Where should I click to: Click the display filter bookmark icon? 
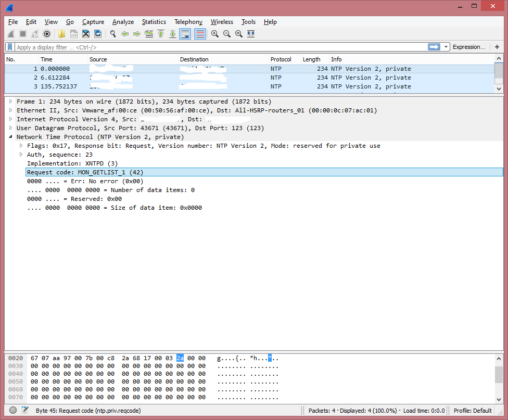click(10, 47)
